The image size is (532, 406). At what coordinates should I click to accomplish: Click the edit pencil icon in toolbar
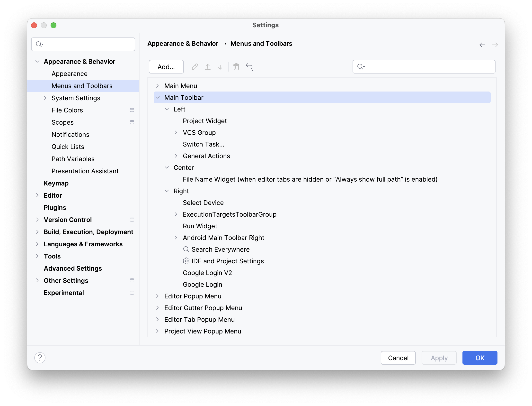tap(195, 67)
